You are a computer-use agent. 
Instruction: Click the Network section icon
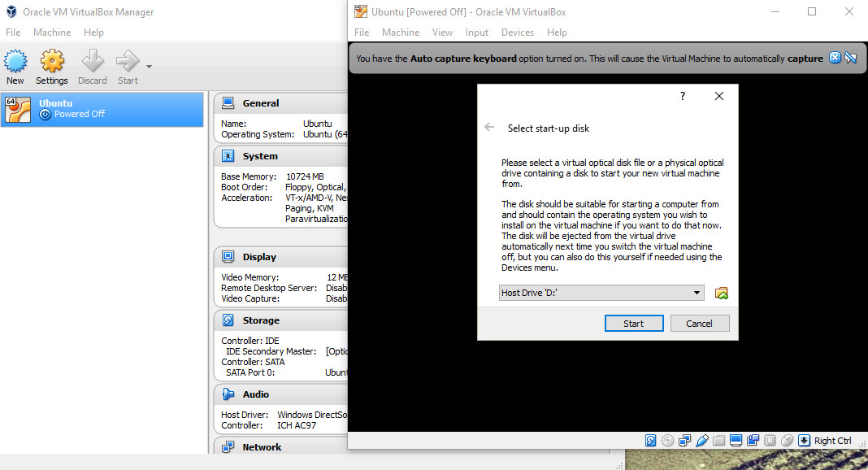tap(228, 446)
